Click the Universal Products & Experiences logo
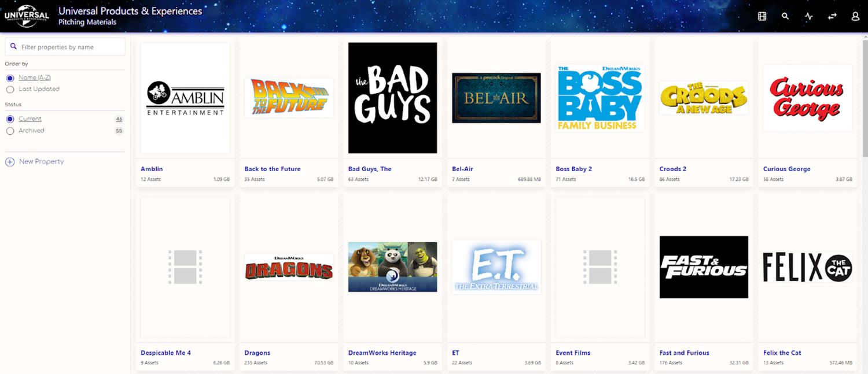This screenshot has height=374, width=868. pyautogui.click(x=27, y=16)
